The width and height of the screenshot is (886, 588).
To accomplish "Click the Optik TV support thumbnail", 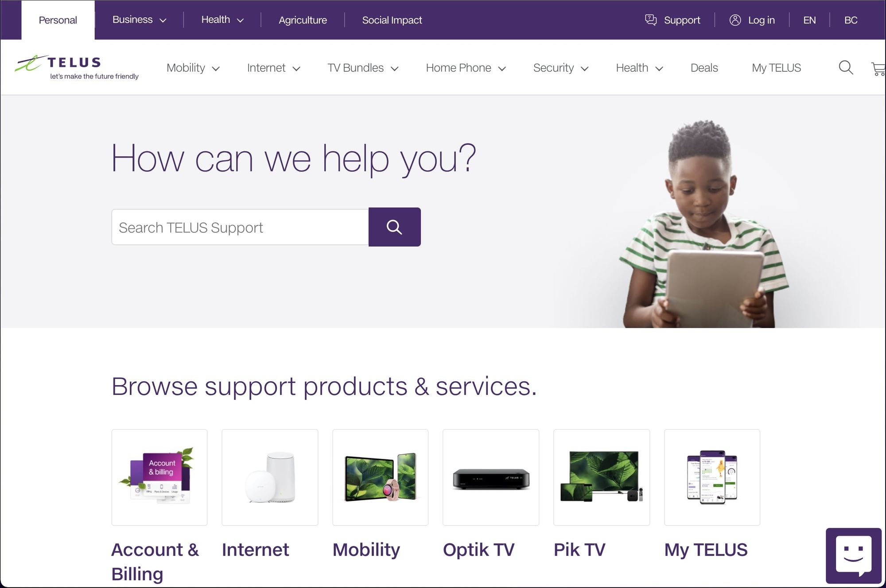I will [490, 477].
